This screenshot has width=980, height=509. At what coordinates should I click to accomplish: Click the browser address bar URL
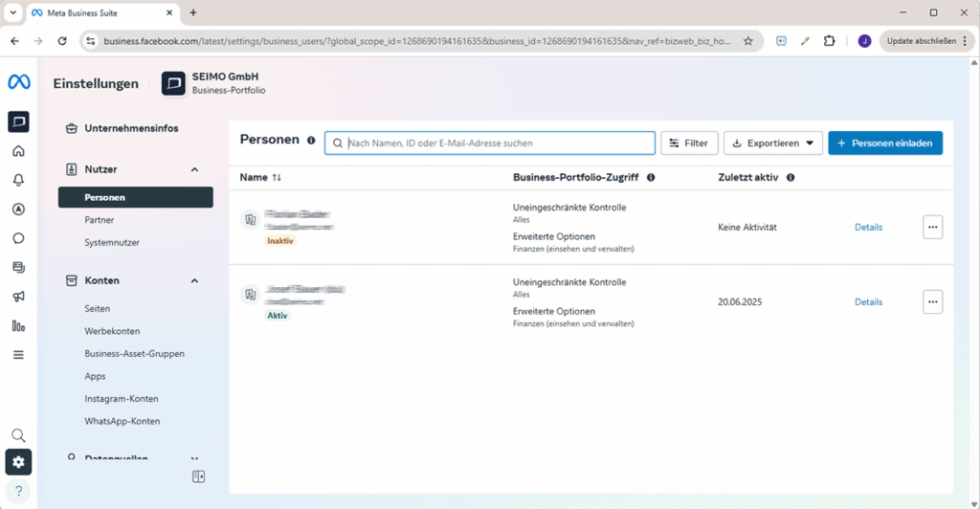coord(417,41)
